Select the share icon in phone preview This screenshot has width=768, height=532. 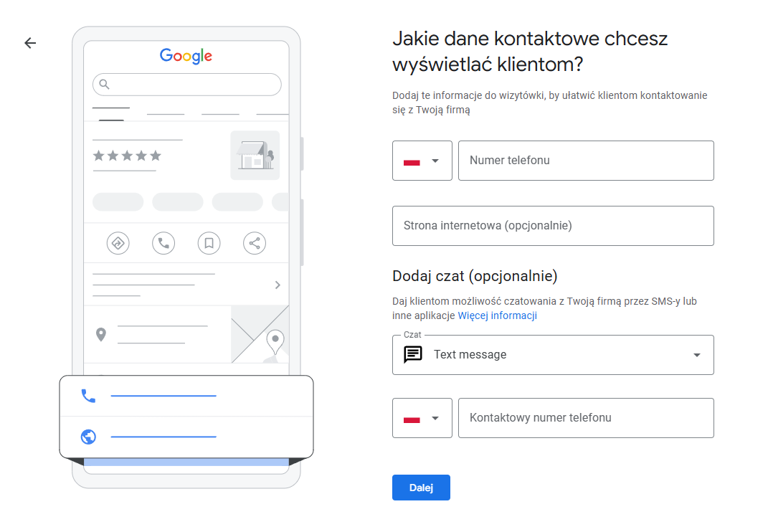click(x=254, y=243)
